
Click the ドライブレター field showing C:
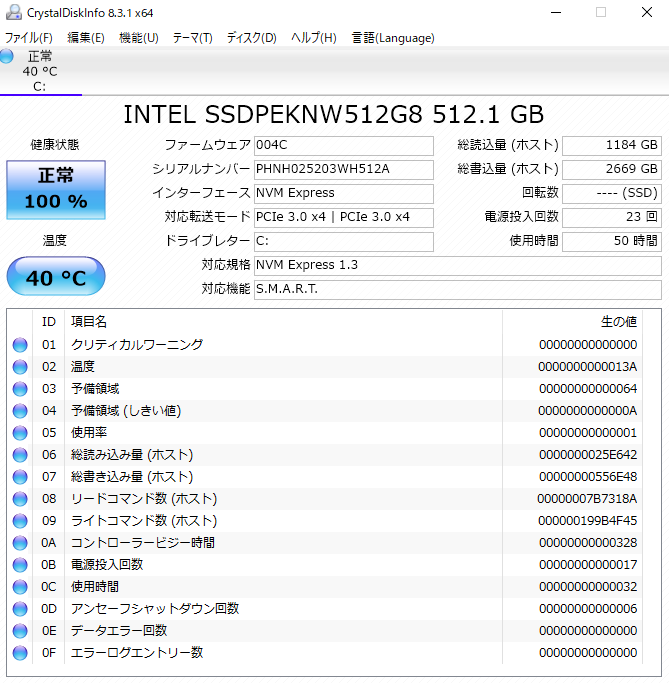coord(344,241)
